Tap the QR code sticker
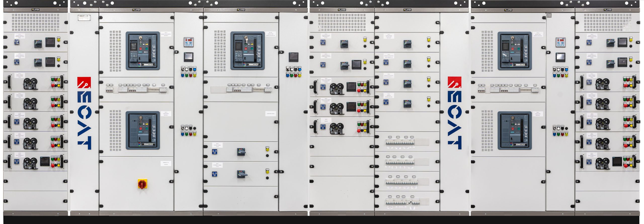The width and height of the screenshot is (644, 224). [x=549, y=15]
